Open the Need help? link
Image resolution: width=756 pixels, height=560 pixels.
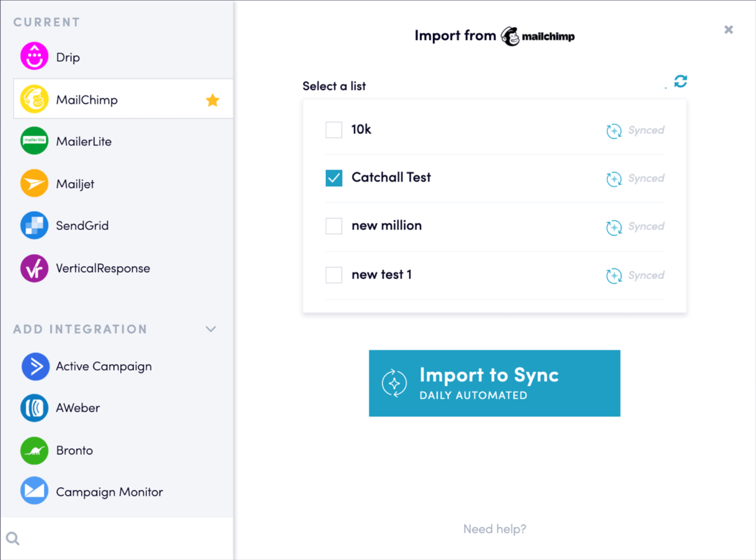pyautogui.click(x=495, y=529)
